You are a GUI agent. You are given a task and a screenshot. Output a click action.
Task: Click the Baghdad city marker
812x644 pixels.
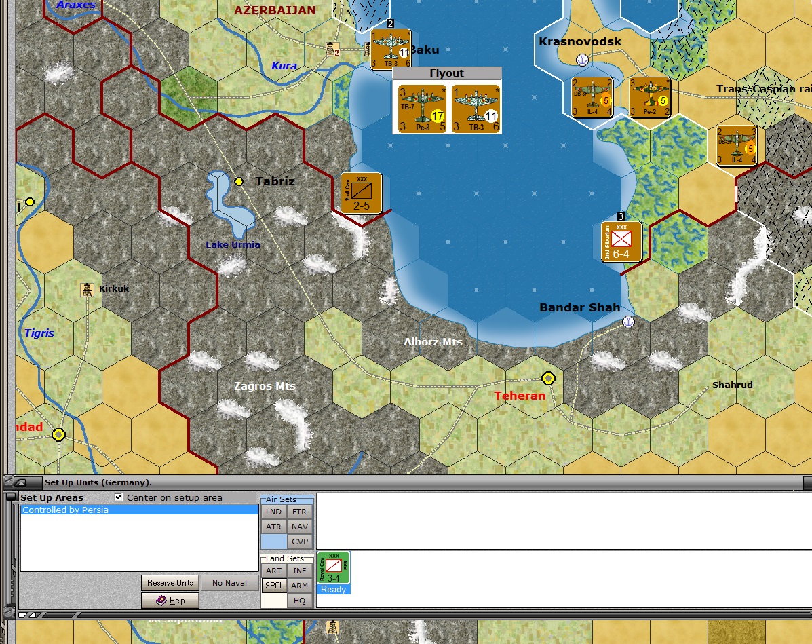coord(58,434)
